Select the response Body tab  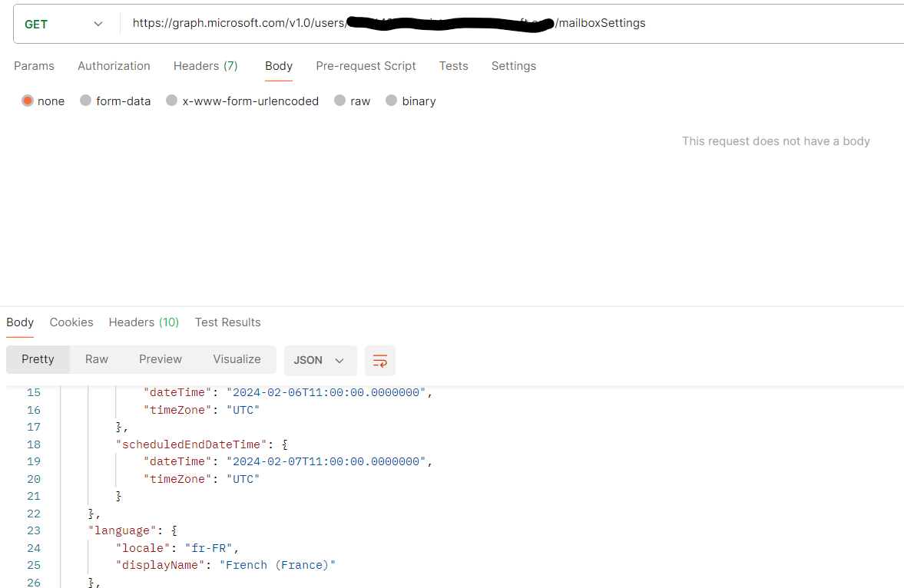point(20,322)
